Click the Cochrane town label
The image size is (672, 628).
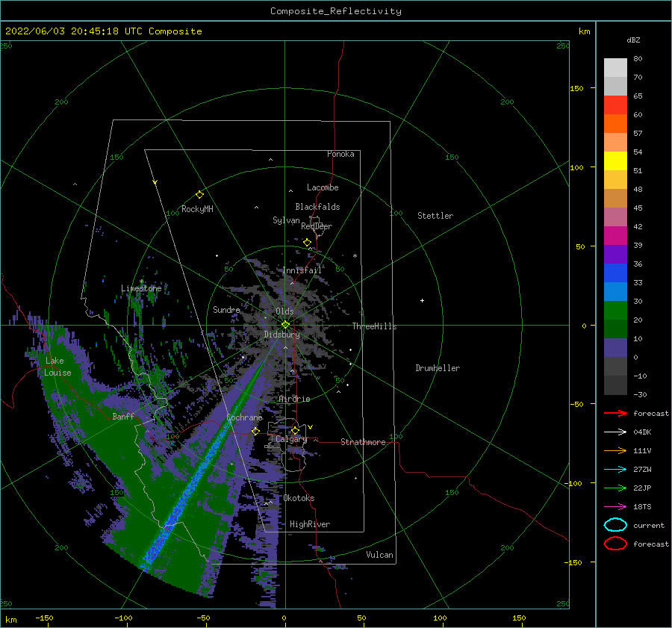[x=244, y=417]
